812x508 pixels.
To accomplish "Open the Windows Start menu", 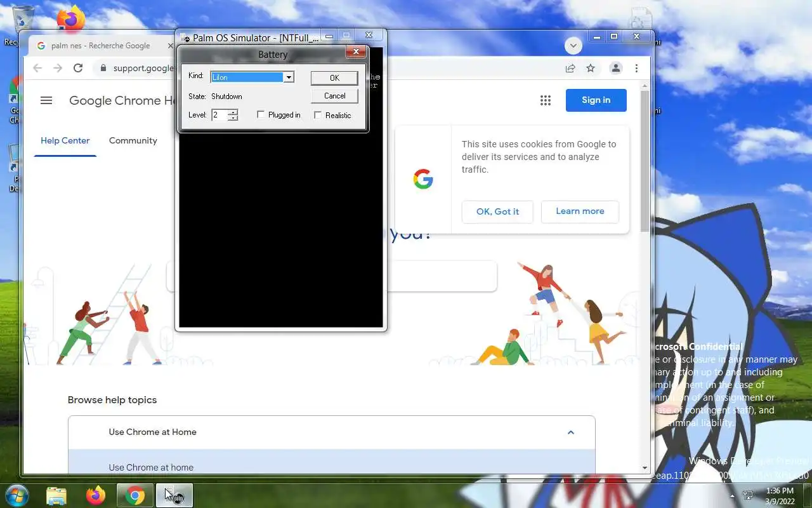I will pos(17,495).
